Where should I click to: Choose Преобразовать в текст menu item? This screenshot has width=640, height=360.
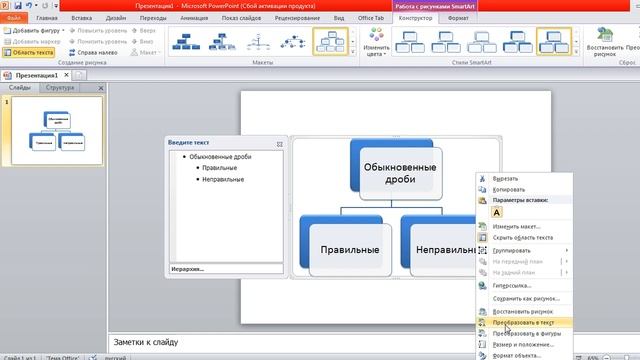coord(524,322)
